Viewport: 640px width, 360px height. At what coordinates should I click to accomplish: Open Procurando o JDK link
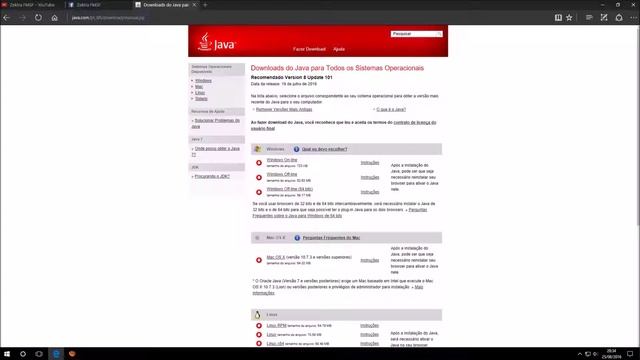(212, 176)
